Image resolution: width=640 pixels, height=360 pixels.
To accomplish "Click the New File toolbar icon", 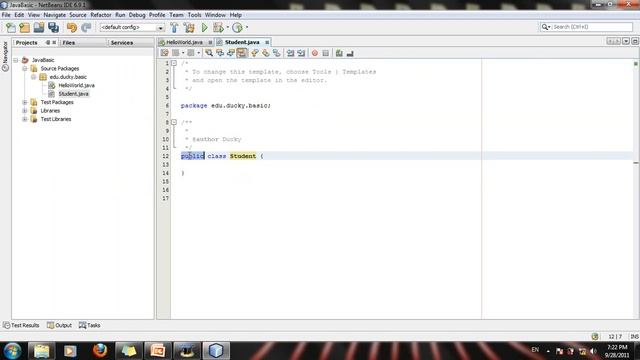I will 11,27.
